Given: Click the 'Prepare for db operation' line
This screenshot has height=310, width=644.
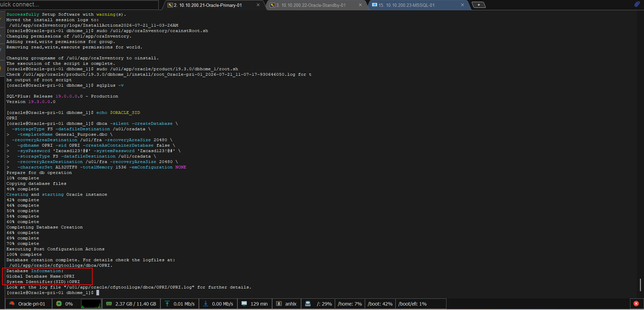Looking at the screenshot, I should (x=39, y=173).
